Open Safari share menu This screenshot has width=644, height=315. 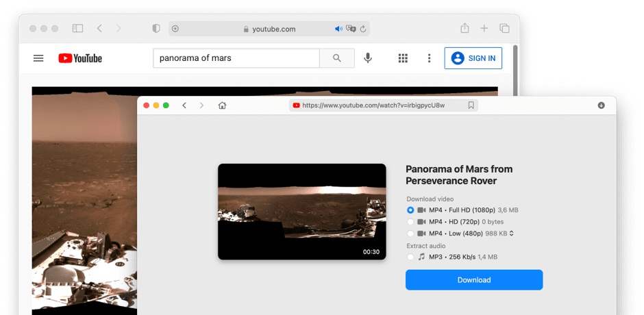(465, 28)
